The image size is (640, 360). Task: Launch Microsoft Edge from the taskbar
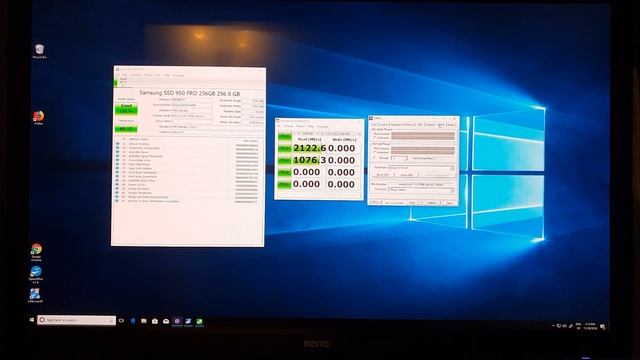133,321
